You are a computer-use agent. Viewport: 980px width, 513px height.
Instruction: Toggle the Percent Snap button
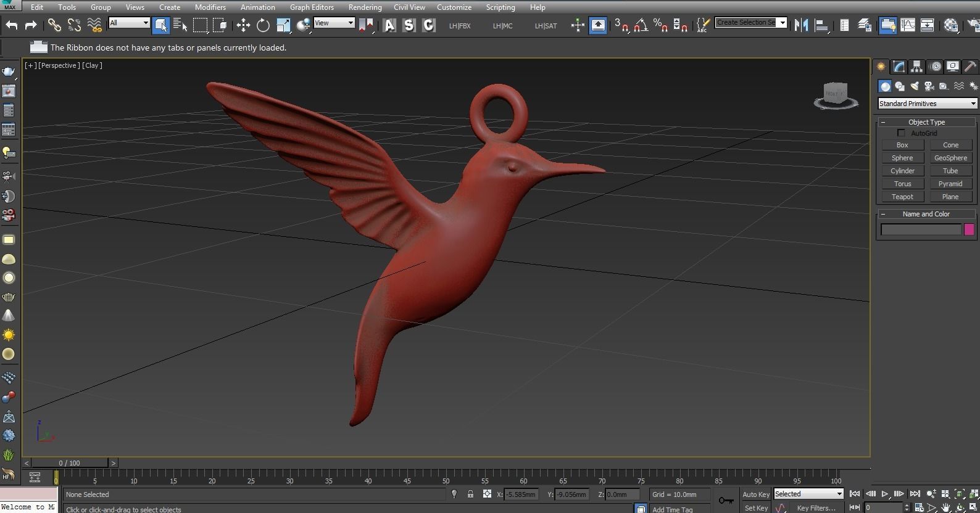click(660, 25)
